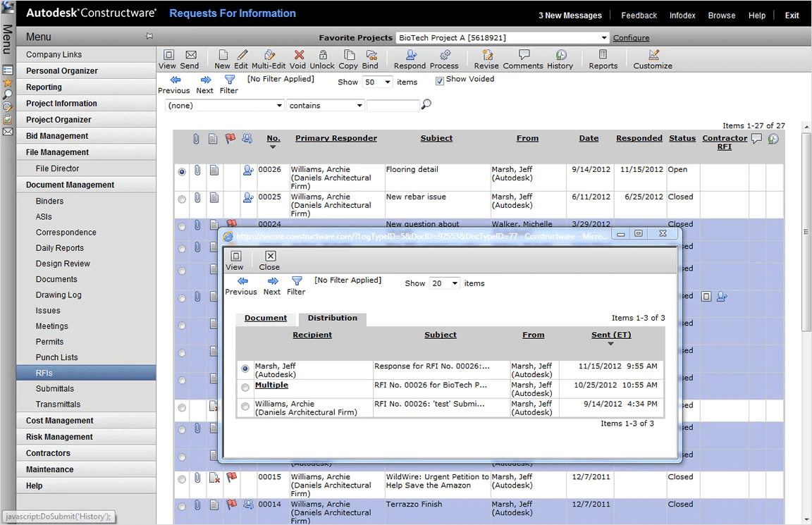
Task: Open the Comments speech bubble icon
Action: click(x=524, y=54)
